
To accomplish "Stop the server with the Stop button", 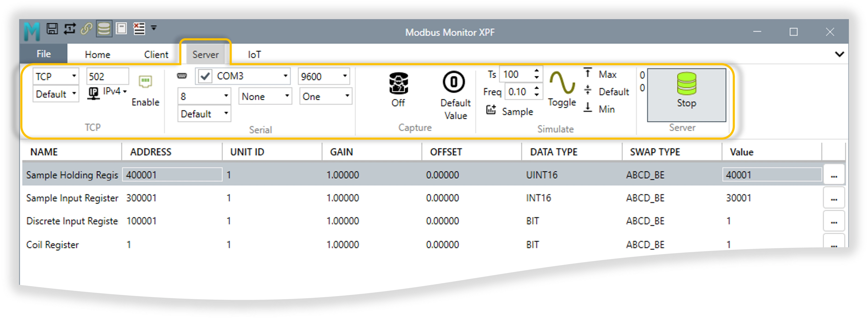I will pyautogui.click(x=686, y=95).
